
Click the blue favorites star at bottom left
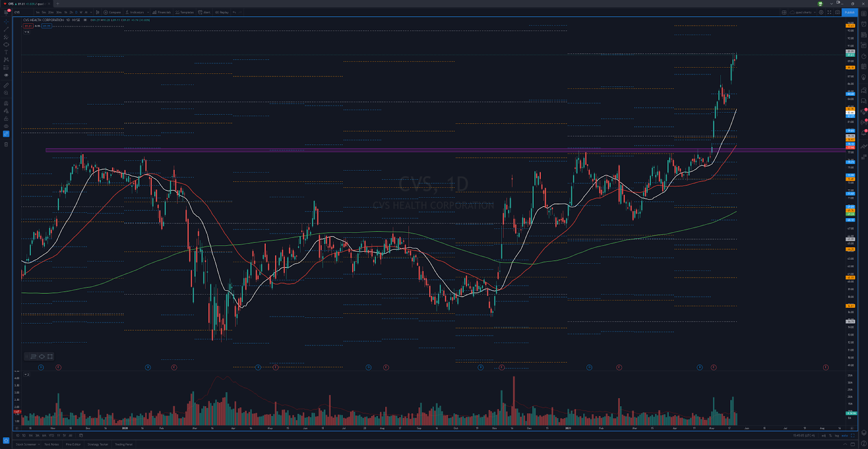coord(6,441)
